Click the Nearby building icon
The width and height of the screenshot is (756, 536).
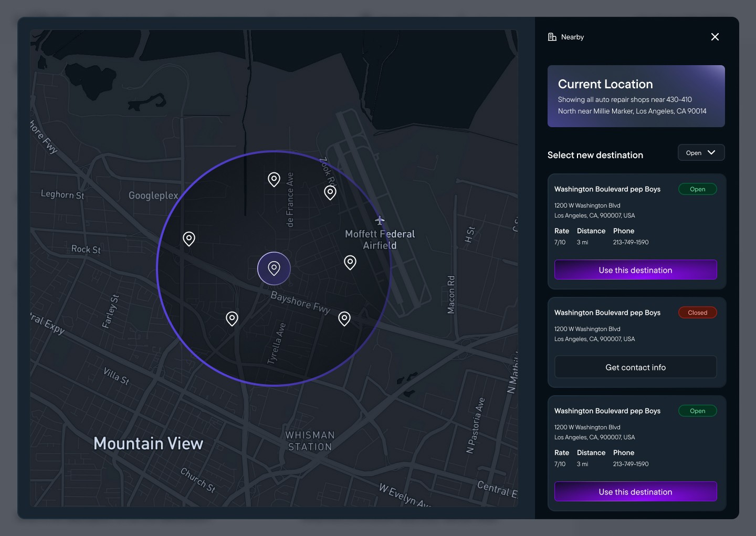tap(552, 37)
